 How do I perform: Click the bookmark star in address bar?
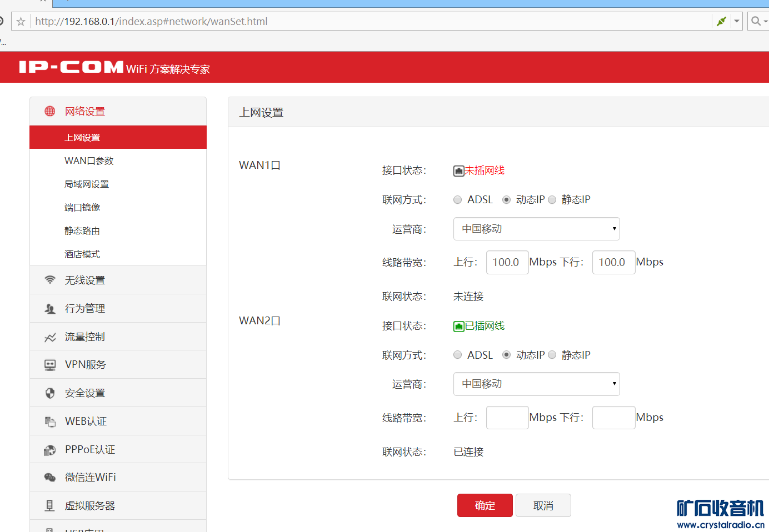[x=21, y=22]
